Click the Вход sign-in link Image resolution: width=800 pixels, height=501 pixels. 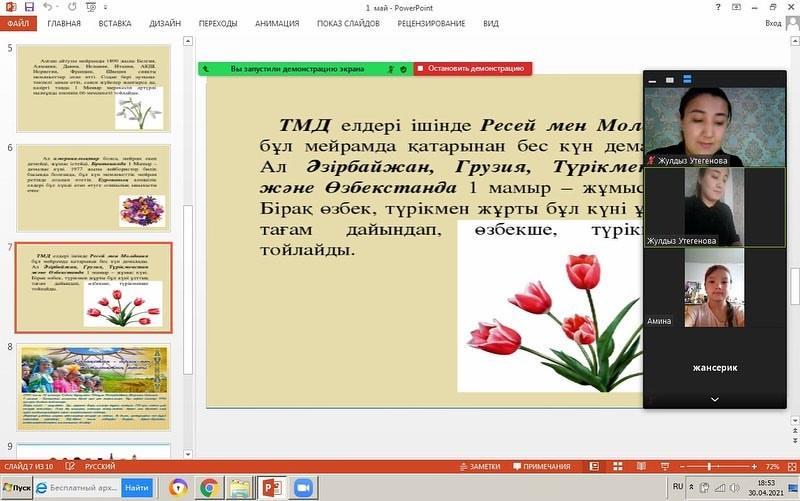(x=773, y=23)
